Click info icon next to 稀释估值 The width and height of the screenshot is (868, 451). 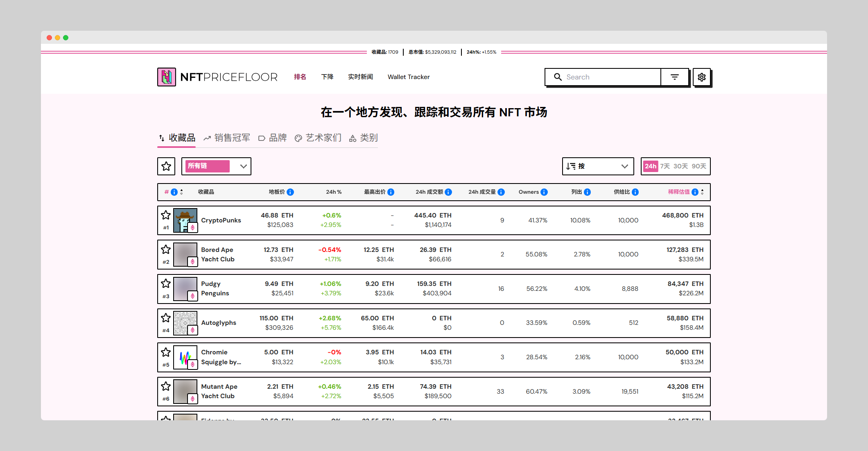695,192
